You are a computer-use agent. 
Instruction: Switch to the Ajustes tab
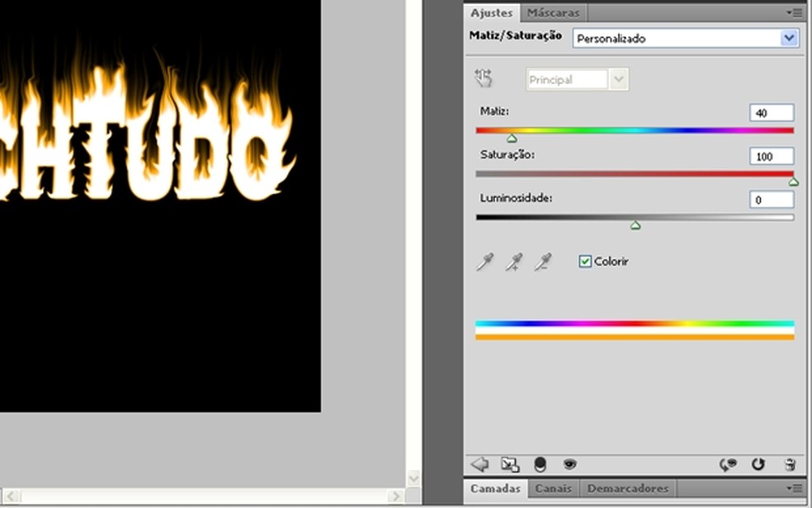[x=492, y=13]
